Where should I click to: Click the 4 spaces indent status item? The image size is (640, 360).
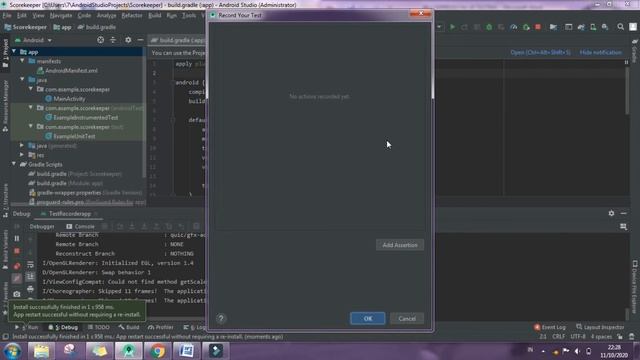601,337
